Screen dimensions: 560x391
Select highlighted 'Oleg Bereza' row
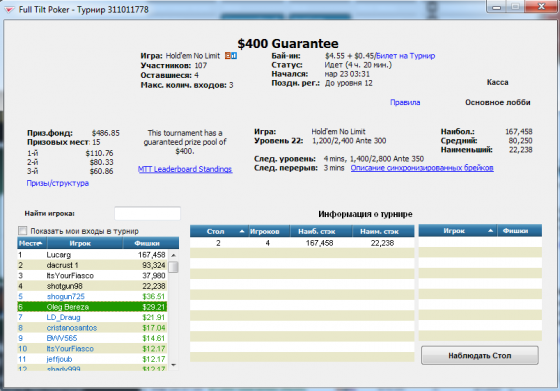coord(92,307)
